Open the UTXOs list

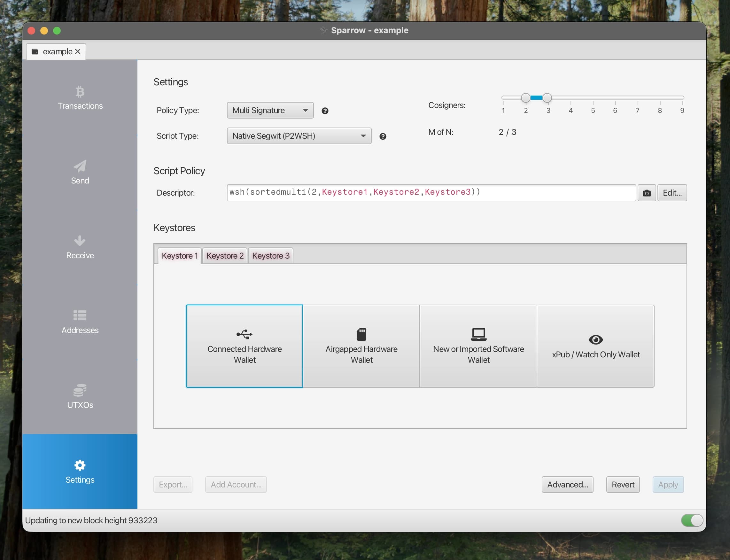point(80,397)
